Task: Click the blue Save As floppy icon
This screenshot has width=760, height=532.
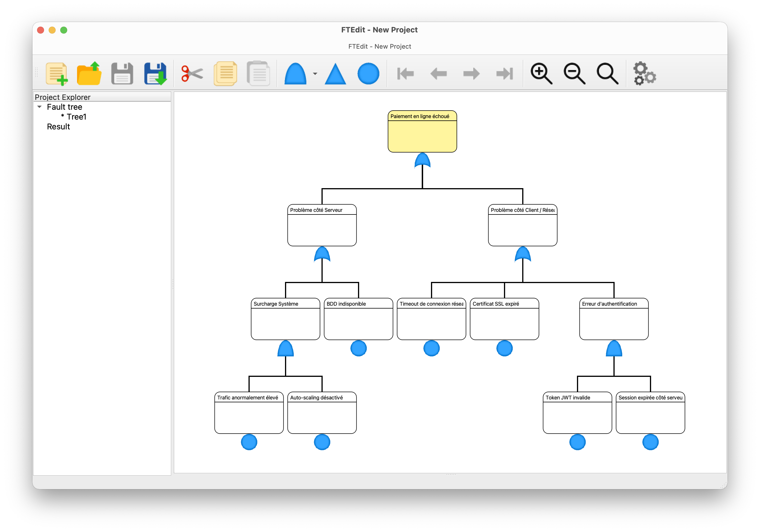Action: tap(155, 74)
